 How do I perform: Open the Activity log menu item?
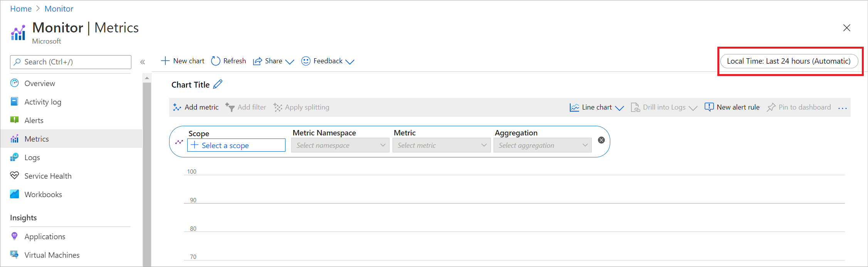pos(43,102)
